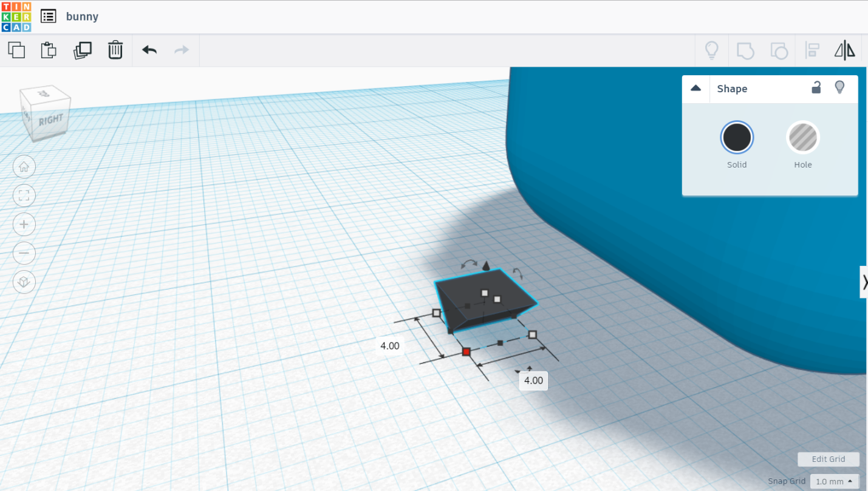Click the Edit Grid button
This screenshot has height=491, width=868.
click(x=829, y=459)
